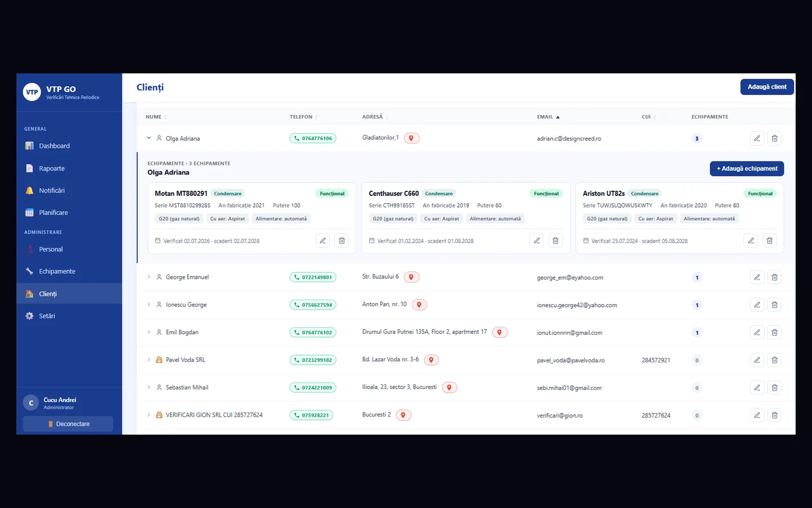812x508 pixels.
Task: Edit the George Emanuel client row
Action: tap(757, 277)
